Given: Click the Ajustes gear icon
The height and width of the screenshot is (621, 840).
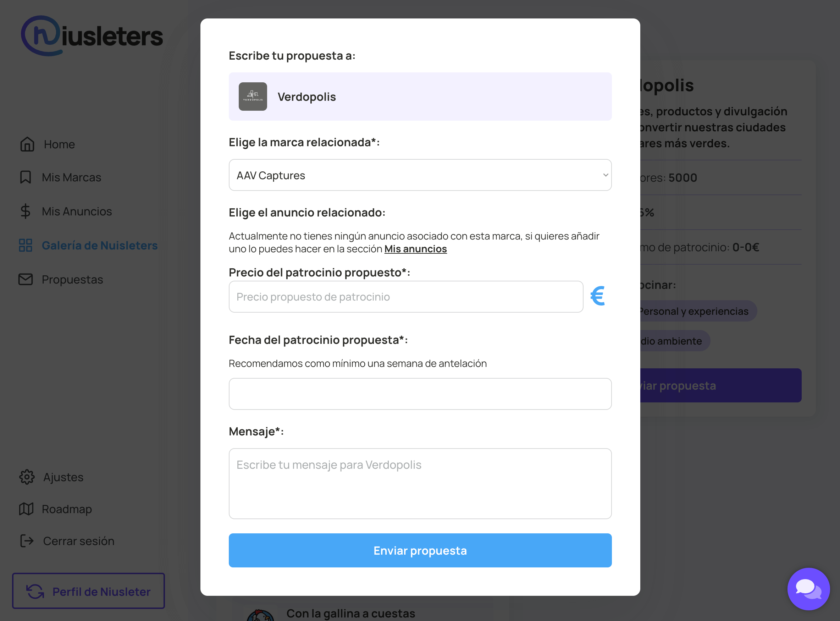Looking at the screenshot, I should 27,477.
